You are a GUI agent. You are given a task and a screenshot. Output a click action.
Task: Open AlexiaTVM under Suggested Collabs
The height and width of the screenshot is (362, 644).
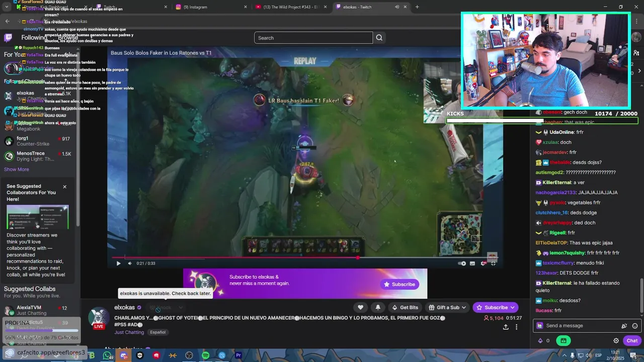[38, 310]
